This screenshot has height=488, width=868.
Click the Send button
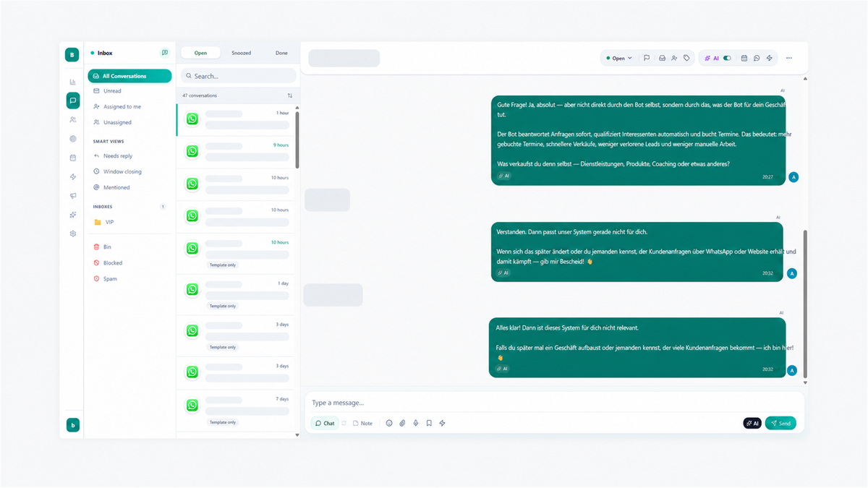click(780, 423)
